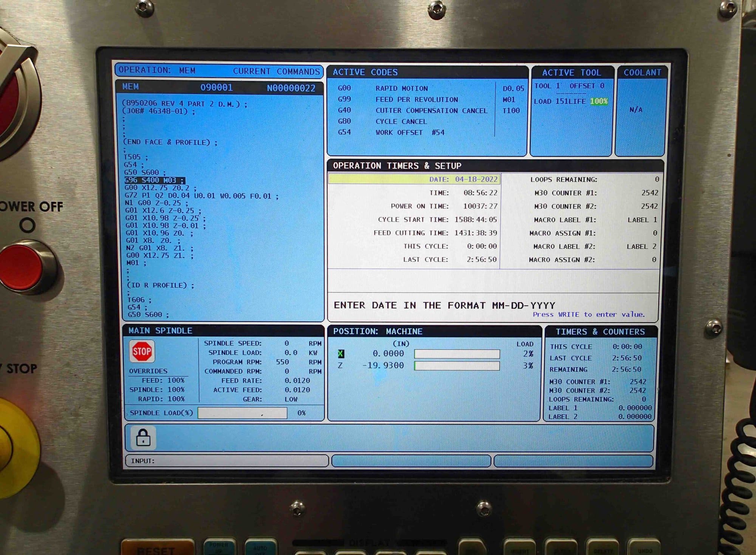
Task: Click the Z axis load bar
Action: click(457, 366)
